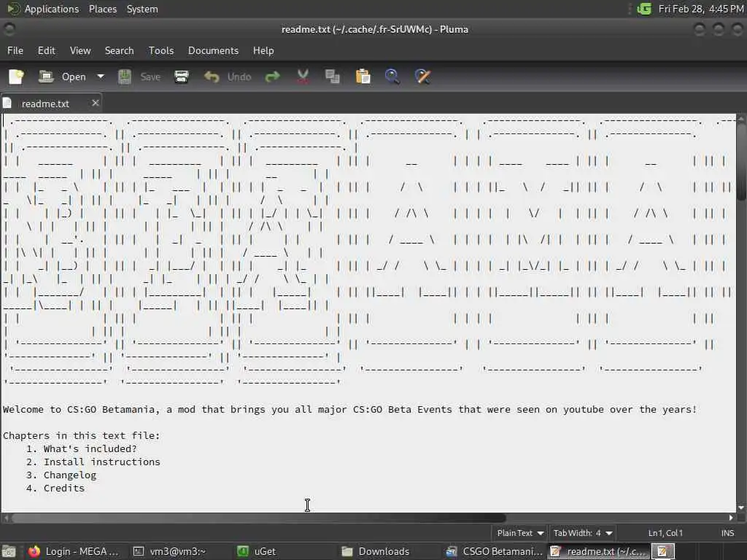Switch to uGet taskbar window
The image size is (747, 560).
tap(258, 551)
